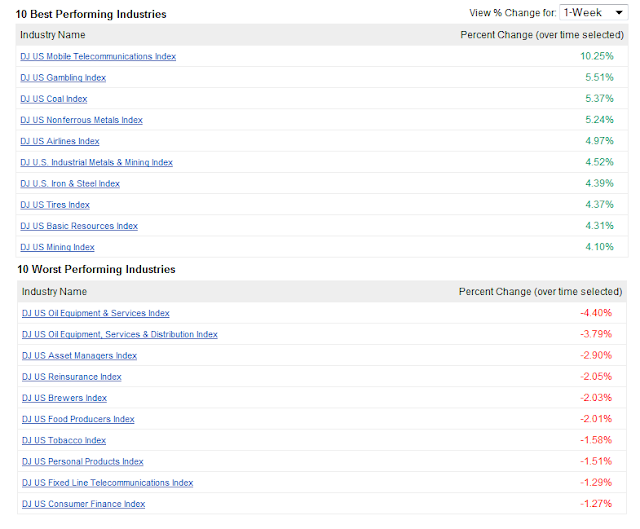This screenshot has height=529, width=640.
Task: Select DJ US Nonferrous Metals Index link
Action: click(x=81, y=120)
